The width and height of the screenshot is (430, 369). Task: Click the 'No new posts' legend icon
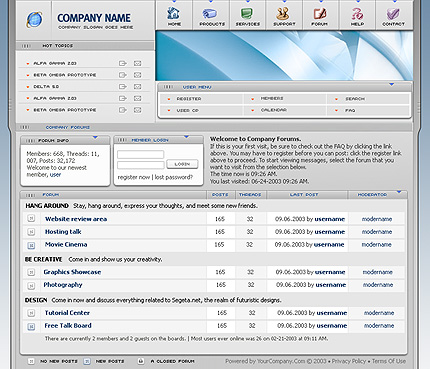31,361
